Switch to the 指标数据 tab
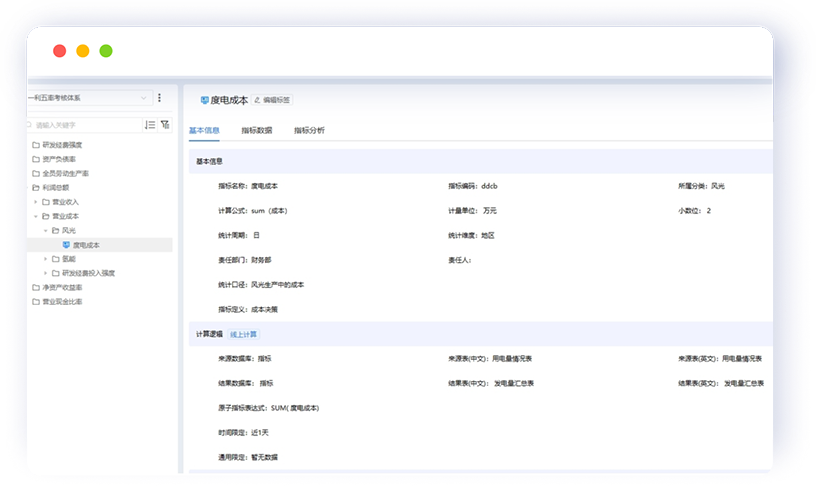 coord(256,130)
